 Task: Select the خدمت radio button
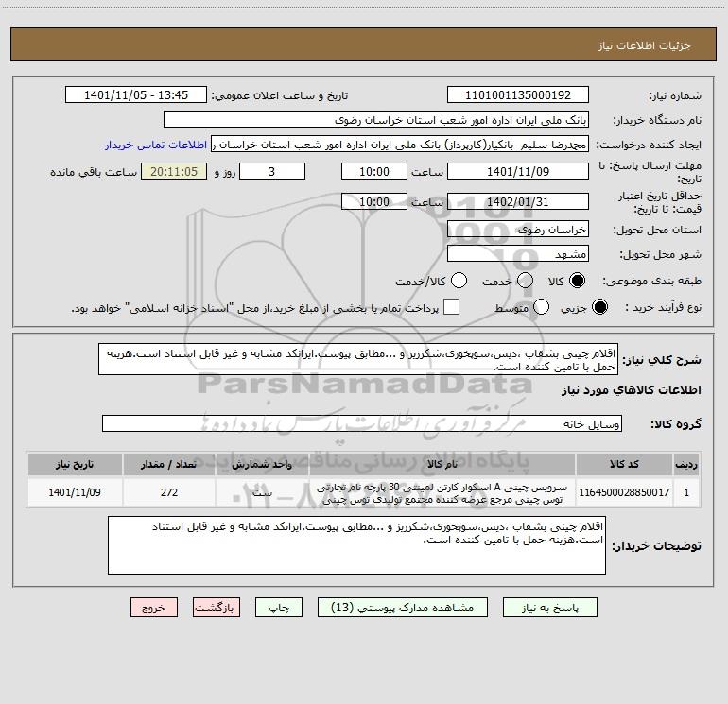(525, 281)
